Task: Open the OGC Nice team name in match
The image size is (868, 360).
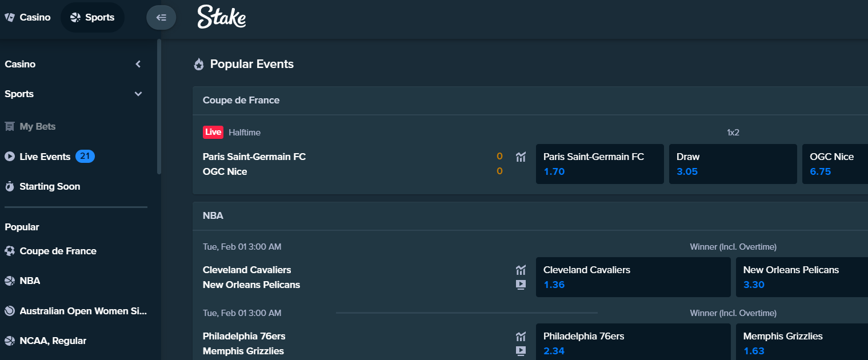Action: click(x=225, y=171)
